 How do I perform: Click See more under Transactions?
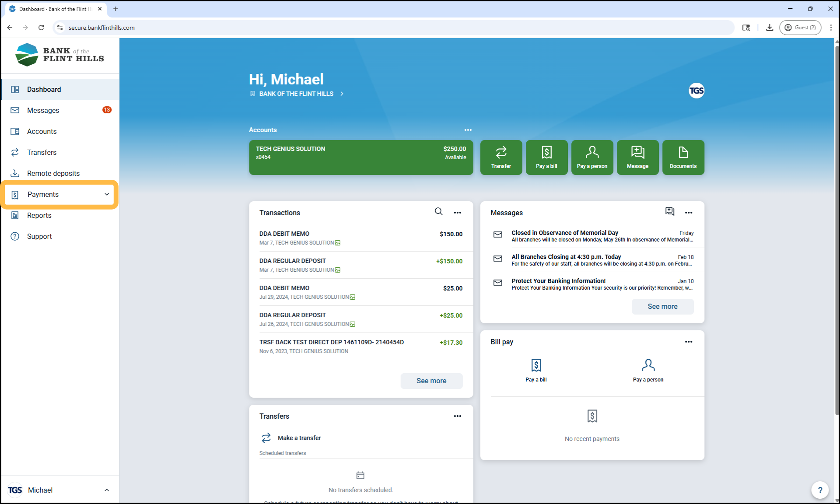431,381
